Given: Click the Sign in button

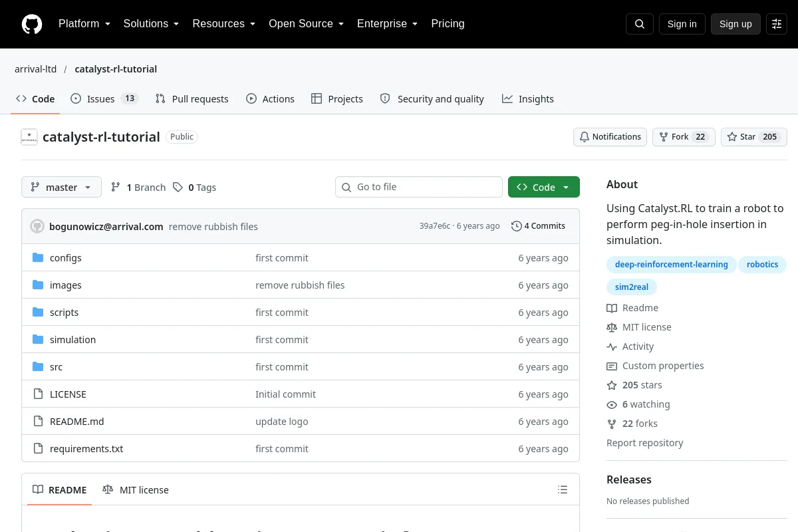Looking at the screenshot, I should tap(682, 24).
